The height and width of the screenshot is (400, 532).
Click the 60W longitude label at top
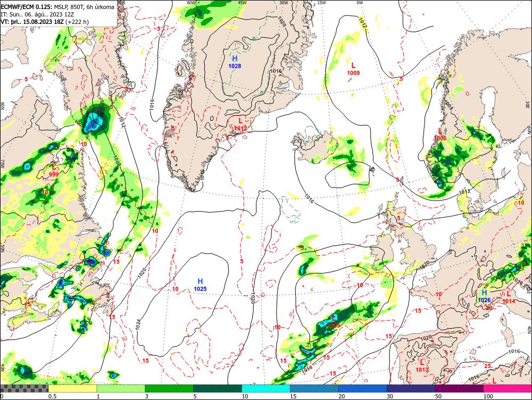coord(192,3)
